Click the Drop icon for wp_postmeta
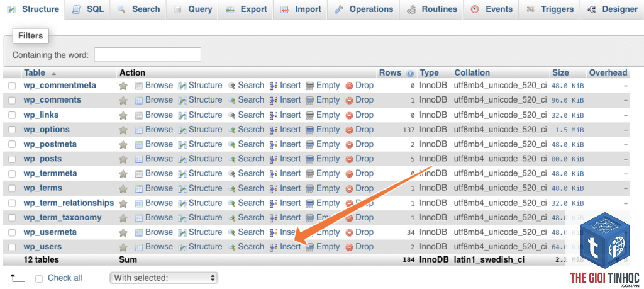Image resolution: width=644 pixels, height=289 pixels. 350,145
